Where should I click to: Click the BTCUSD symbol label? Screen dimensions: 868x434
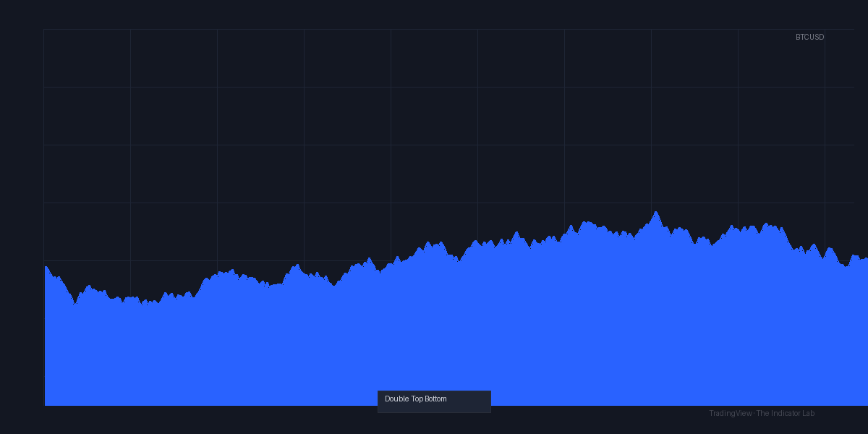(809, 37)
